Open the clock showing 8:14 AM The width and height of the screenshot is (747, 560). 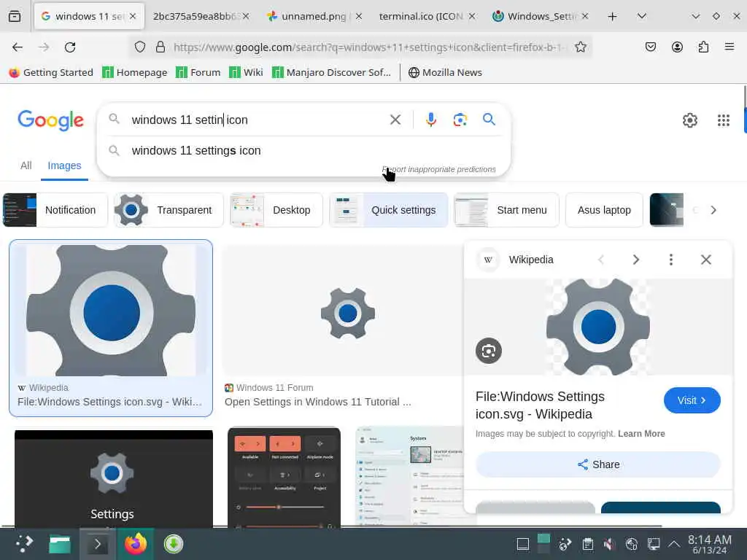point(709,544)
